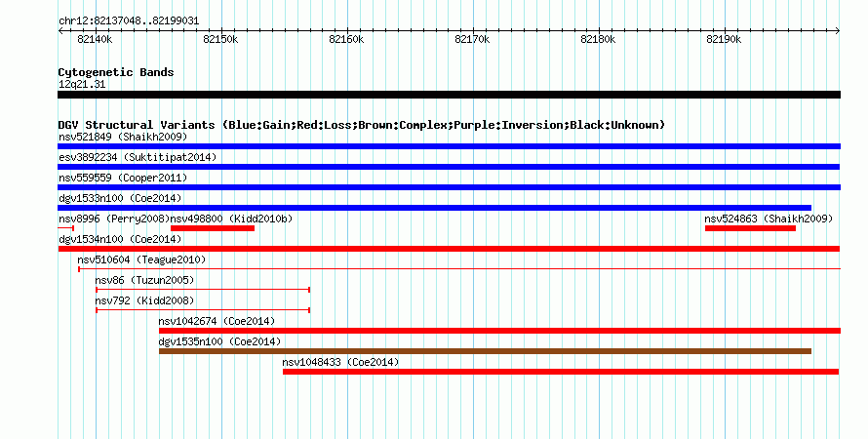Select the red dgv1534n100 loss bar

(x=449, y=249)
